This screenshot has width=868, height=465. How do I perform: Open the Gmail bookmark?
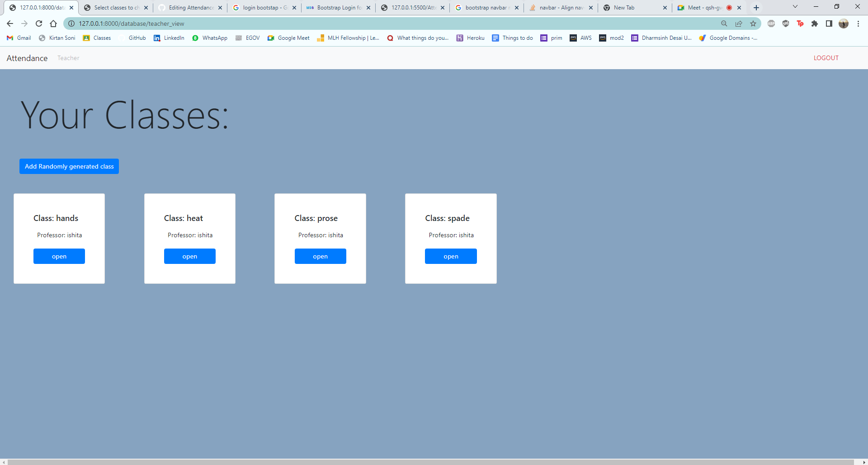[18, 38]
